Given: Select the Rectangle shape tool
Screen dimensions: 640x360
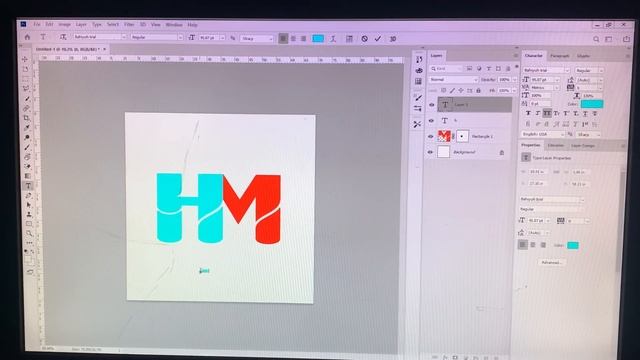Looking at the screenshot, I should (29, 224).
